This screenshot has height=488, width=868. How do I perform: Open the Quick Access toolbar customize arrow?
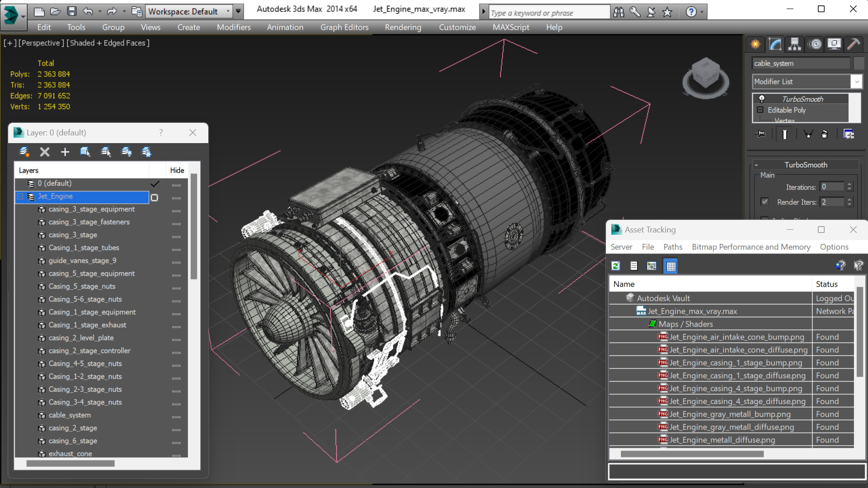[238, 11]
